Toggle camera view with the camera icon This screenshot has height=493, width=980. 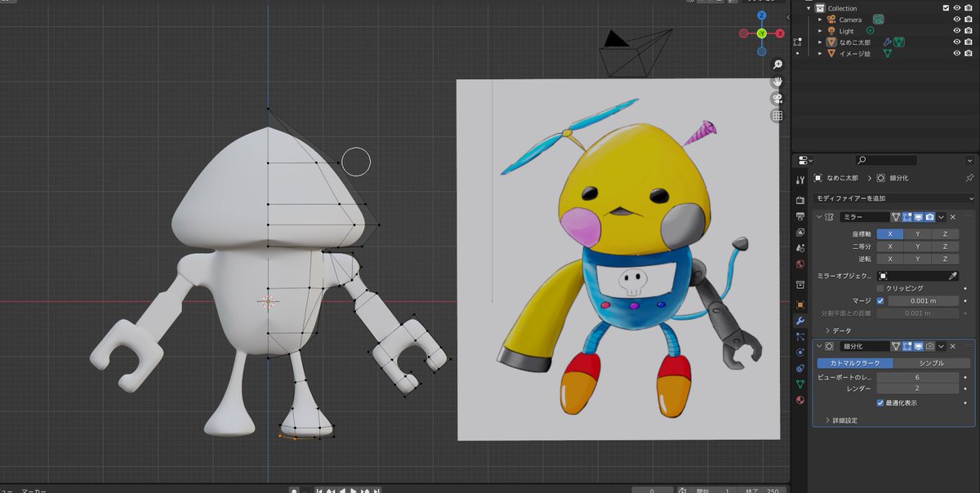point(777,99)
